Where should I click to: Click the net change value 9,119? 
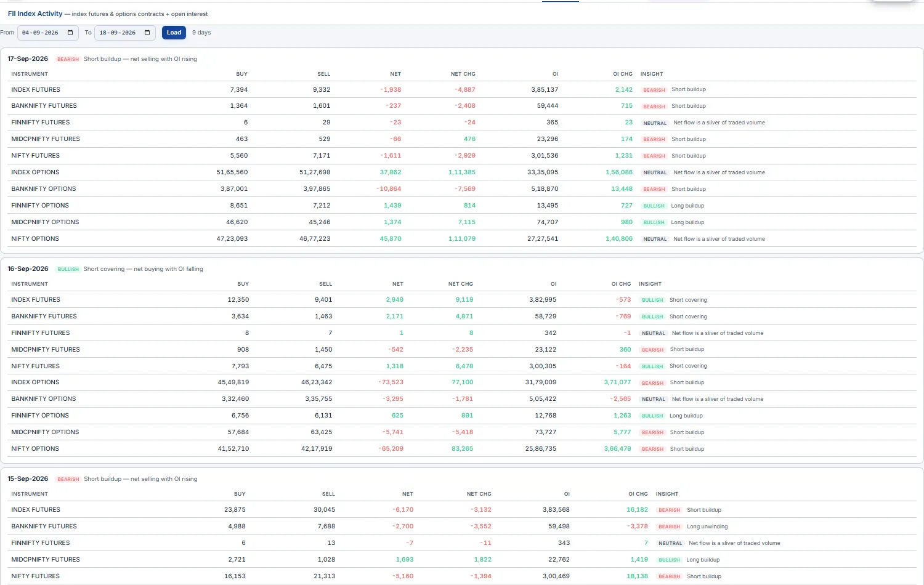464,300
